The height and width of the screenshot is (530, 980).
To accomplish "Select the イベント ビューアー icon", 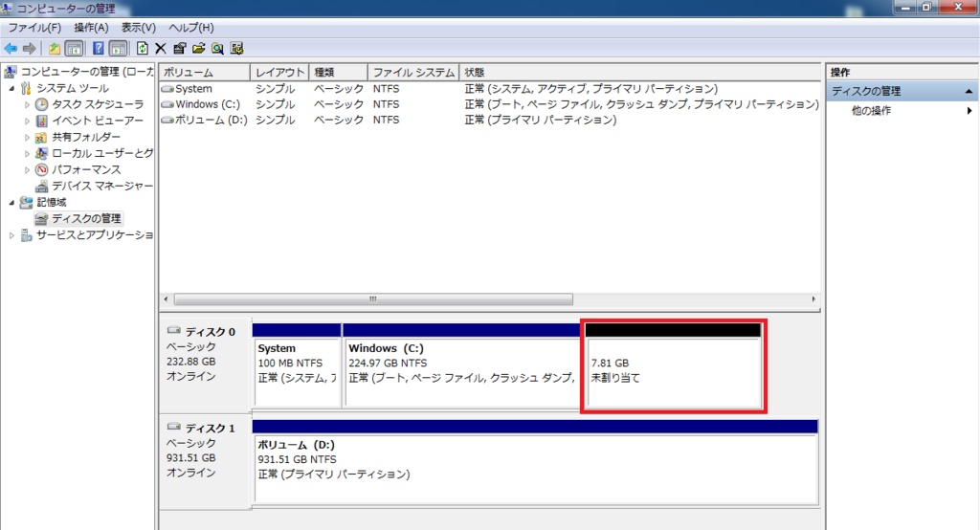I will [x=42, y=121].
